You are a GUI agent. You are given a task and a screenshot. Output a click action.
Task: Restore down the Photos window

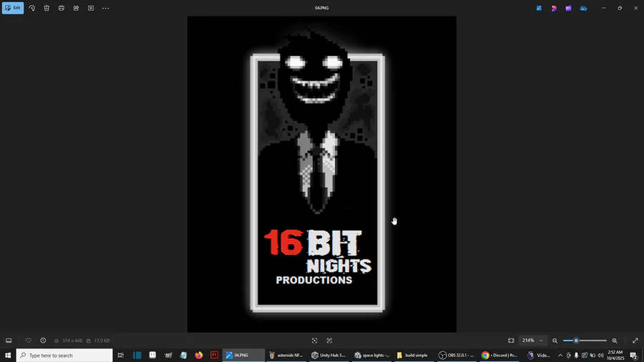point(620,8)
